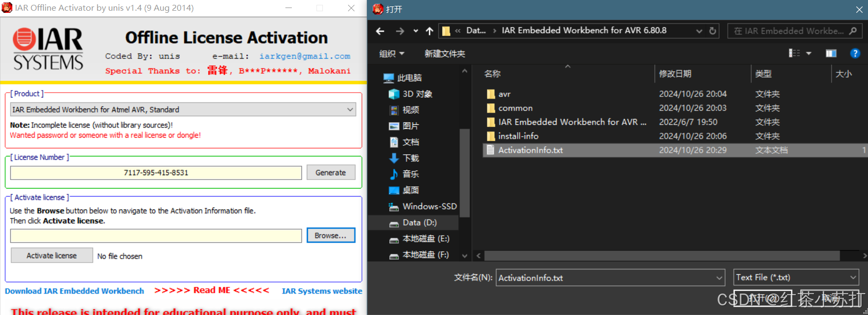This screenshot has height=315, width=868.
Task: Click the search box in file dialog
Action: (794, 31)
